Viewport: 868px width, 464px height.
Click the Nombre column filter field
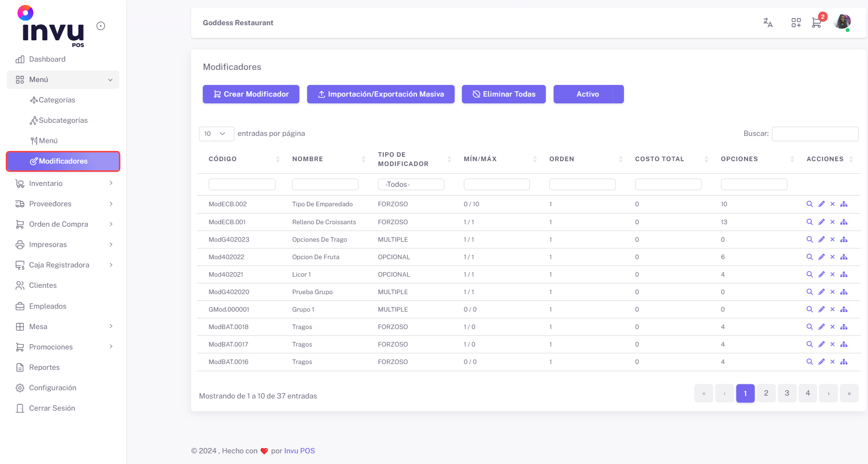click(x=325, y=184)
